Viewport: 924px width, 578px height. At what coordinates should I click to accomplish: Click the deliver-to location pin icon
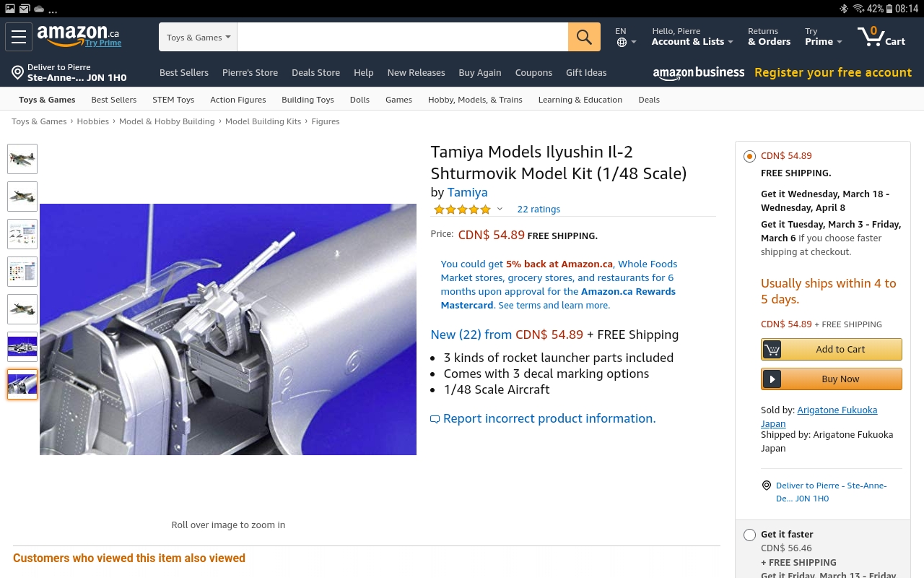point(17,72)
